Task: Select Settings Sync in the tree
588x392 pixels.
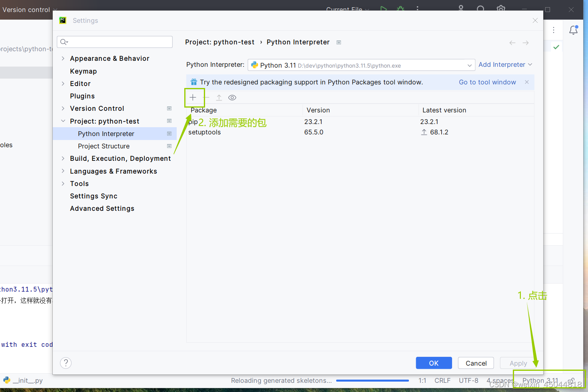Action: click(x=94, y=196)
